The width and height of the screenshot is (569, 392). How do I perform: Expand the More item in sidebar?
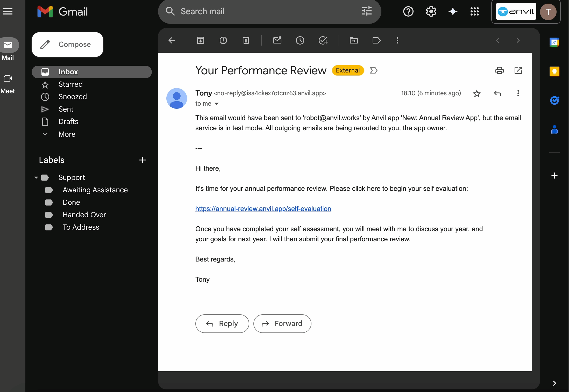[67, 134]
